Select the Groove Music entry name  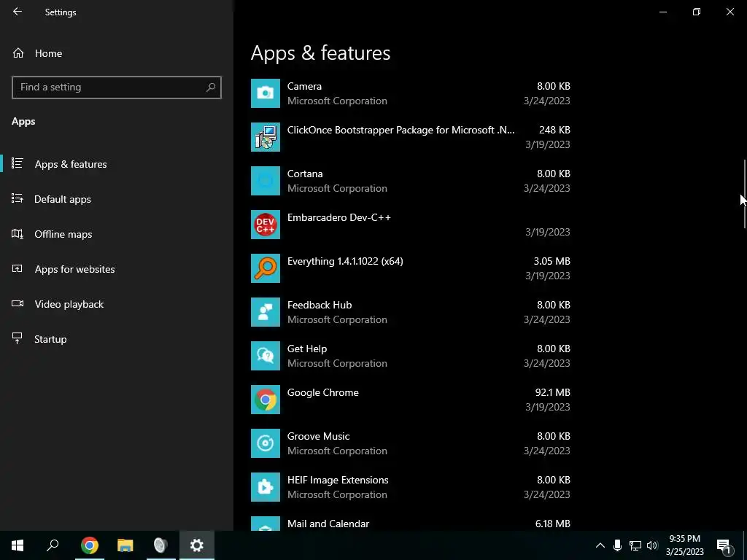tap(319, 437)
